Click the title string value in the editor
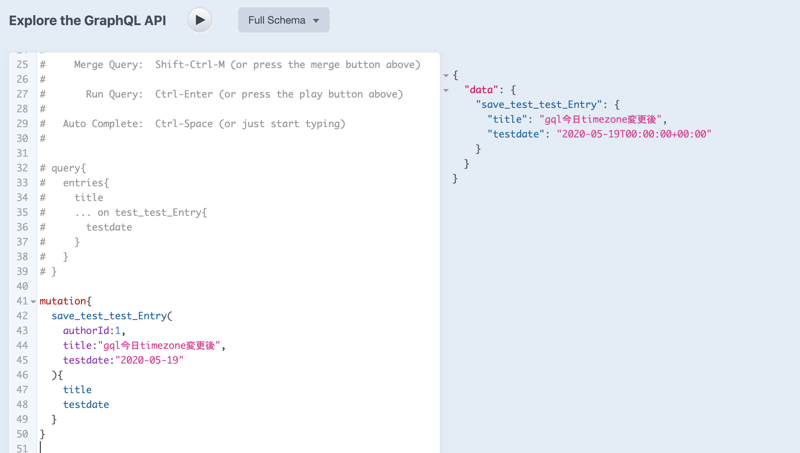800x453 pixels. (160, 346)
